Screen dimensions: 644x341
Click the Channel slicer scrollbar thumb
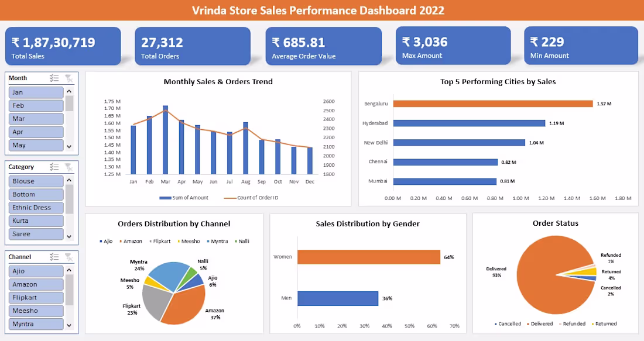(69, 290)
